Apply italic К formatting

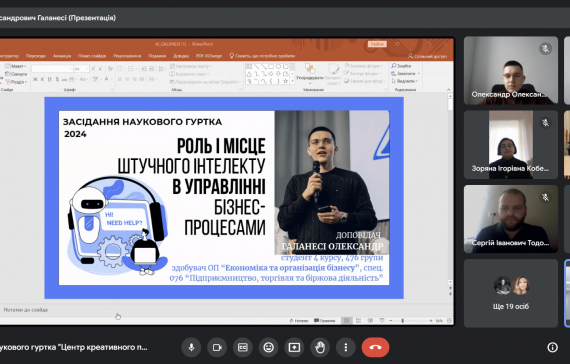click(x=43, y=79)
